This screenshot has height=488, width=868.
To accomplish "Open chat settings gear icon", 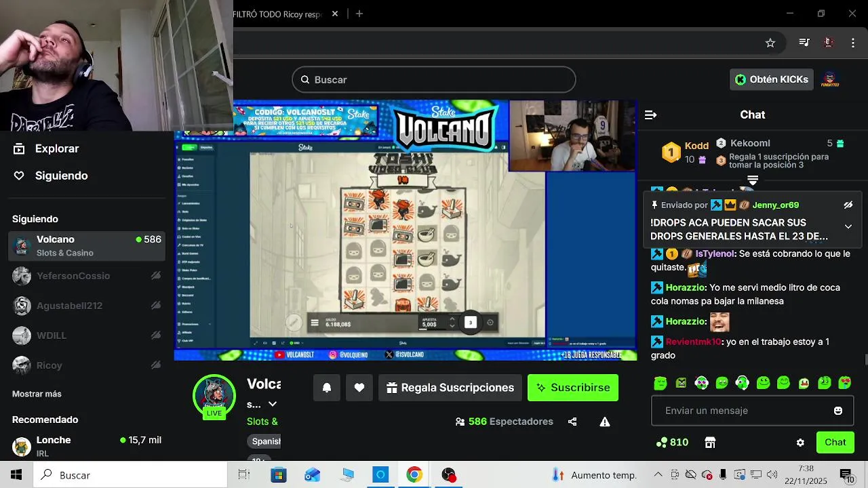I will [x=800, y=443].
